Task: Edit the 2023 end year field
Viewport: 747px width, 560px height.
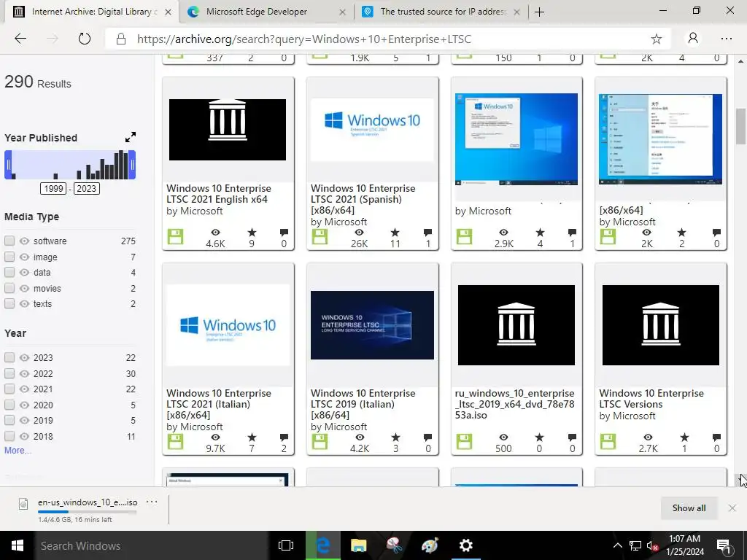Action: click(x=86, y=189)
